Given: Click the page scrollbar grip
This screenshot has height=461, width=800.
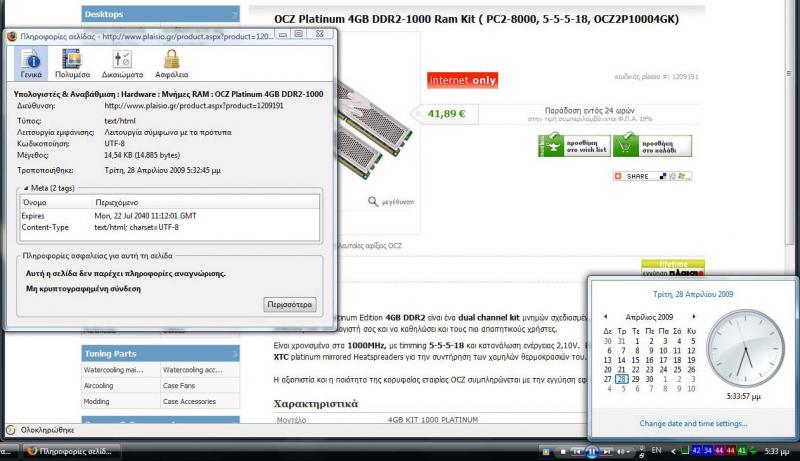Looking at the screenshot, I should coord(789,74).
